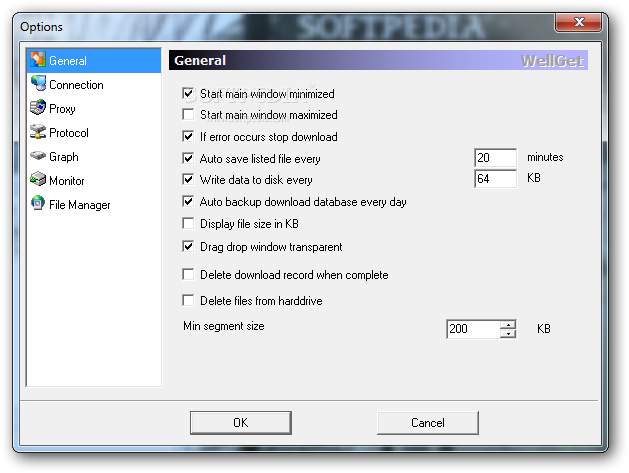Open the Proxy label in sidebar
Image resolution: width=629 pixels, height=473 pixels.
[62, 109]
